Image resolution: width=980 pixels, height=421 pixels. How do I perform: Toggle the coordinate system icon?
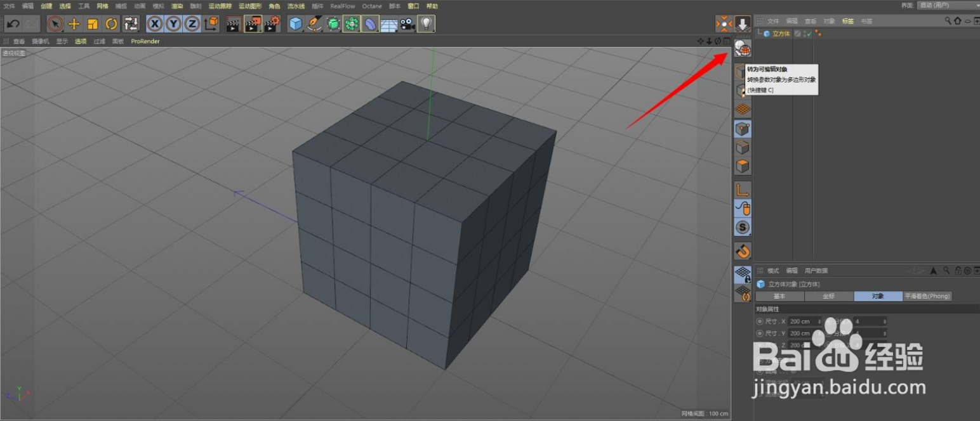(211, 24)
